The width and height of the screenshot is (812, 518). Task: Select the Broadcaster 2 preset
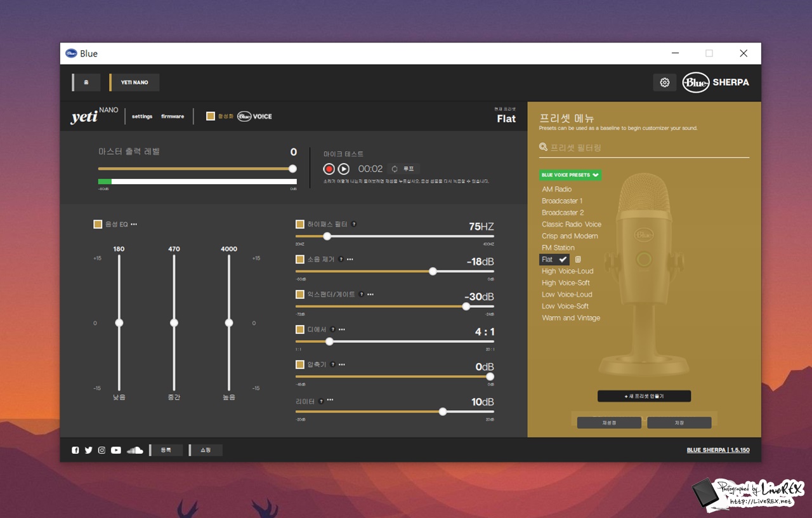pos(563,213)
